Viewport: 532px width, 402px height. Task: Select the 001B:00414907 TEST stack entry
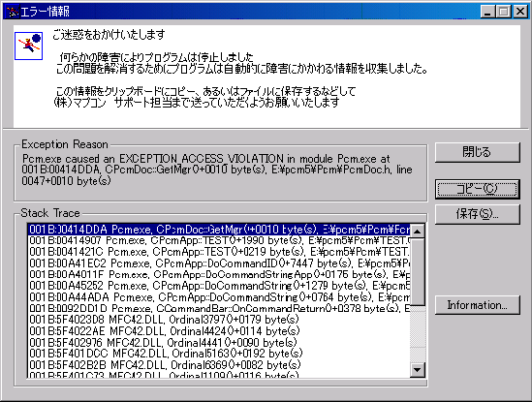pos(219,240)
